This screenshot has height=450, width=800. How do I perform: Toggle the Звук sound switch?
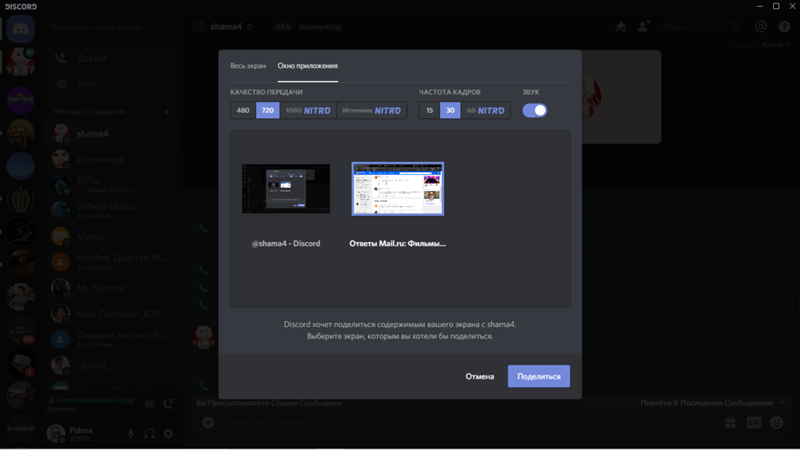[x=535, y=110]
